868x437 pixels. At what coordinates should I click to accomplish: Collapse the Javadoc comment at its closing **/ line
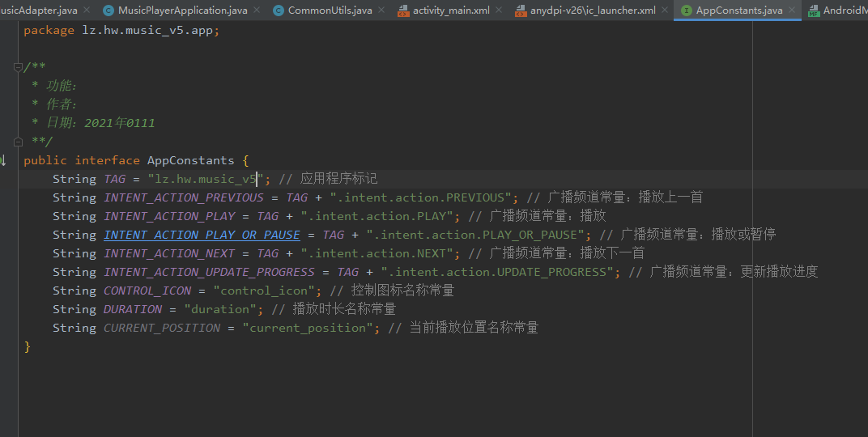[x=18, y=142]
